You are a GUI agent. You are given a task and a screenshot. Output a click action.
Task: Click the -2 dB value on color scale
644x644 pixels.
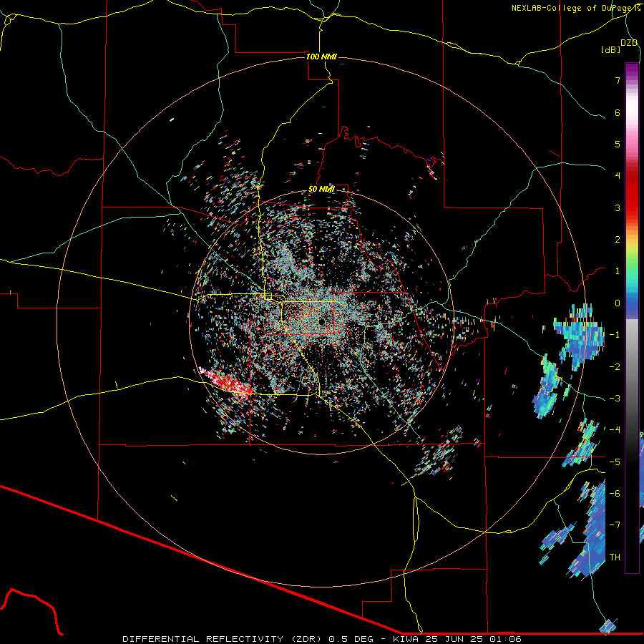(615, 367)
